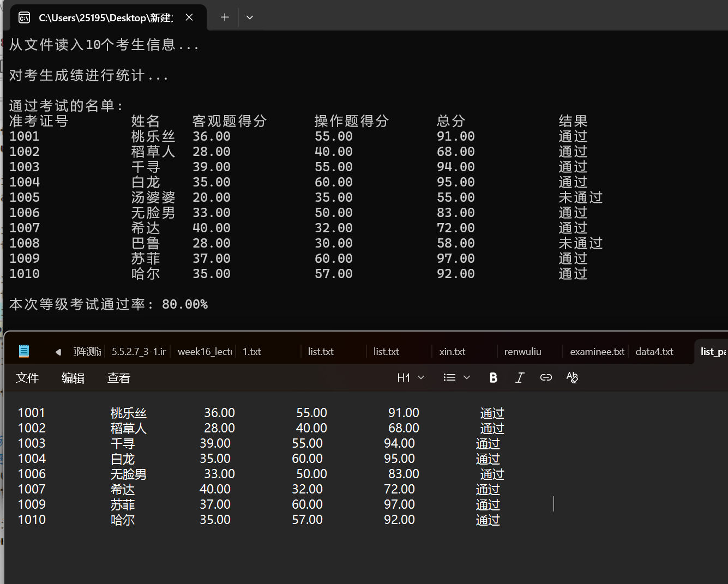Click 哈尔 in the Notepad document
Image resolution: width=728 pixels, height=584 pixels.
coord(123,520)
